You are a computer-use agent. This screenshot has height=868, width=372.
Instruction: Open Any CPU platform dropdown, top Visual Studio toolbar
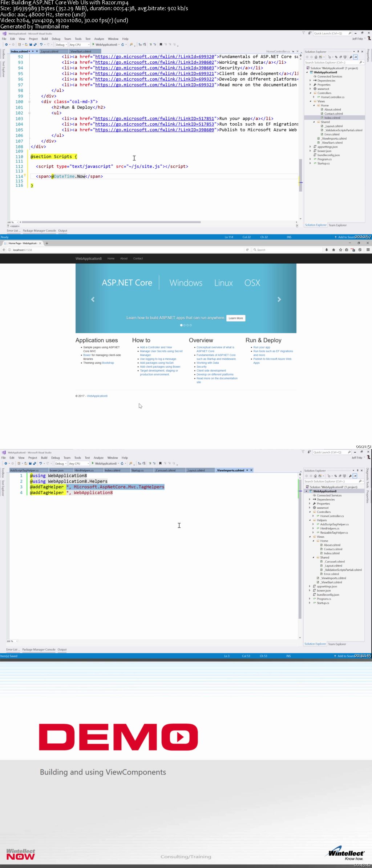click(x=79, y=45)
